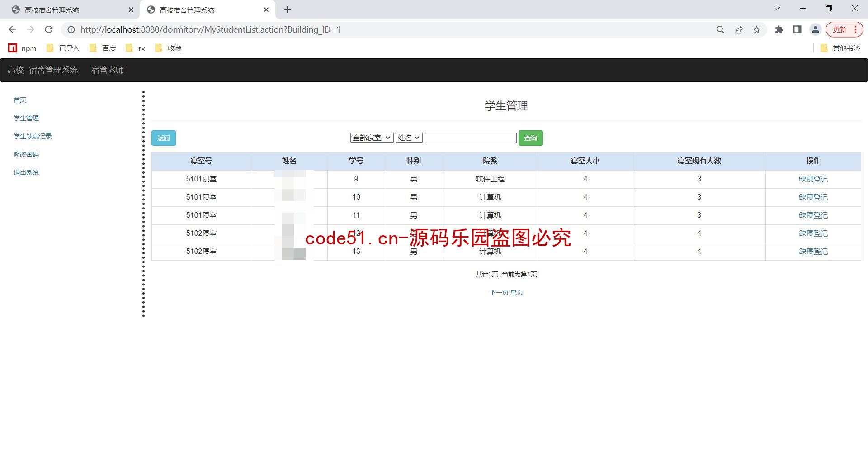Open a new tab with the plus icon
Image resolution: width=868 pixels, height=466 pixels.
(288, 10)
